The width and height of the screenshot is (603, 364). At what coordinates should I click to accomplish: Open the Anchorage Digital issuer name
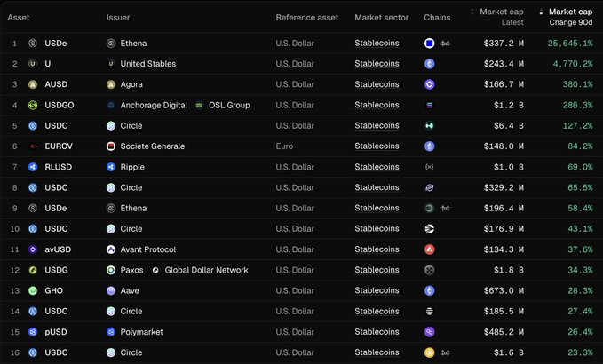pyautogui.click(x=154, y=105)
